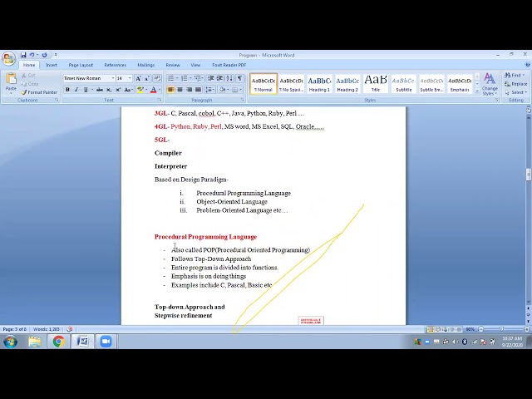Open Word help
Viewport: 532px width, 399px height.
coord(527,65)
